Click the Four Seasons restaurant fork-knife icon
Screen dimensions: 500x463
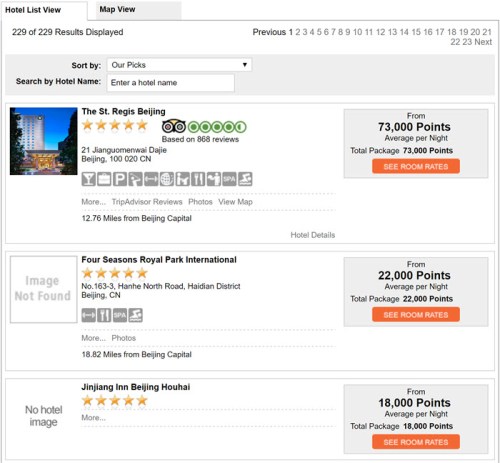104,315
